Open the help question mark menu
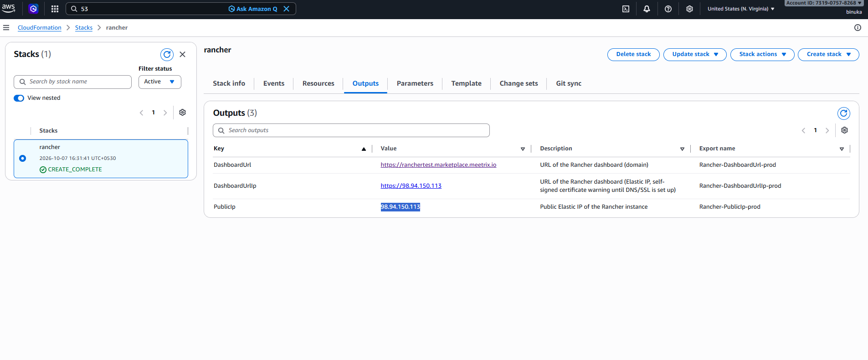 [x=668, y=9]
